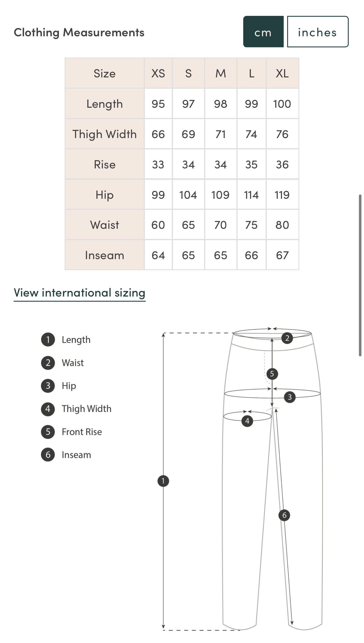The width and height of the screenshot is (364, 643).
Task: Select the XL column header in size table
Action: [282, 73]
